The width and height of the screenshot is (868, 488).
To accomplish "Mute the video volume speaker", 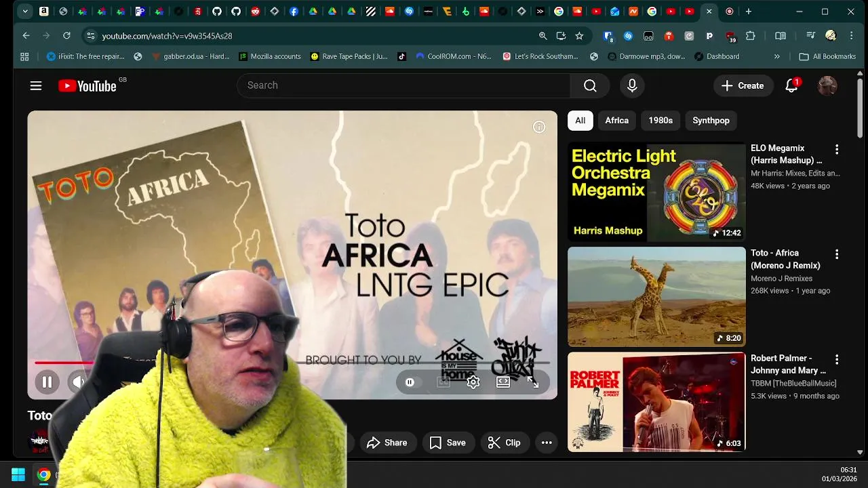I will [x=78, y=382].
